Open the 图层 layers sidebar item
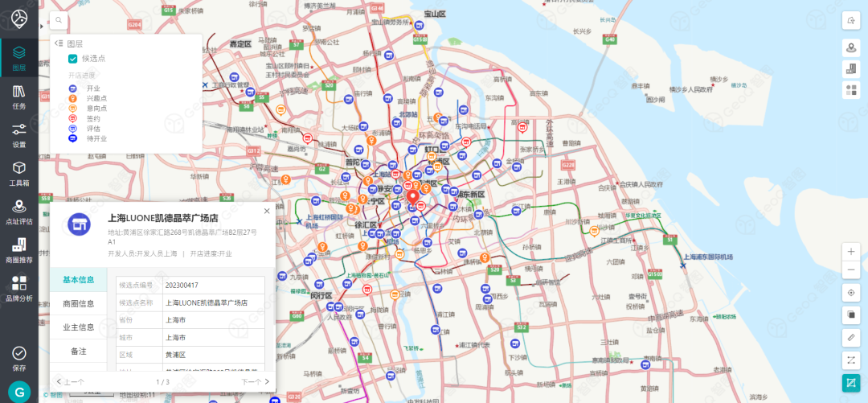The image size is (868, 403). pos(18,58)
